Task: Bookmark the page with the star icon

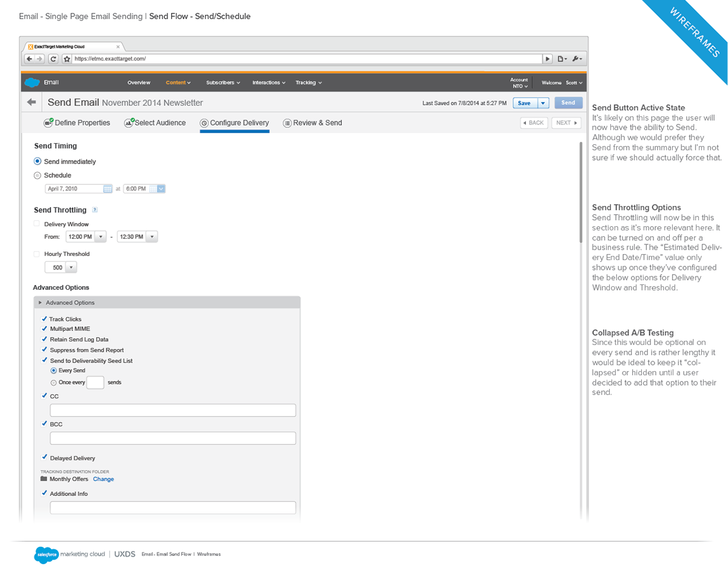Action: [67, 59]
